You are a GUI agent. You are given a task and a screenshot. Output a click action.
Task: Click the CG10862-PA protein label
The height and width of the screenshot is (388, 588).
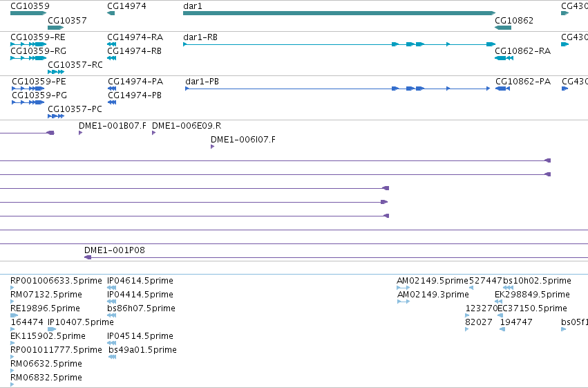[523, 82]
